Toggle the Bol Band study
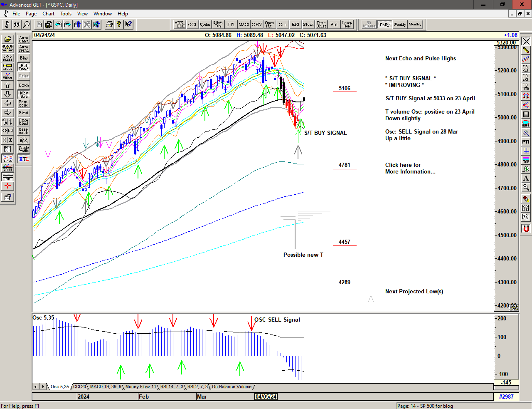This screenshot has width=532, height=409. tap(24, 67)
